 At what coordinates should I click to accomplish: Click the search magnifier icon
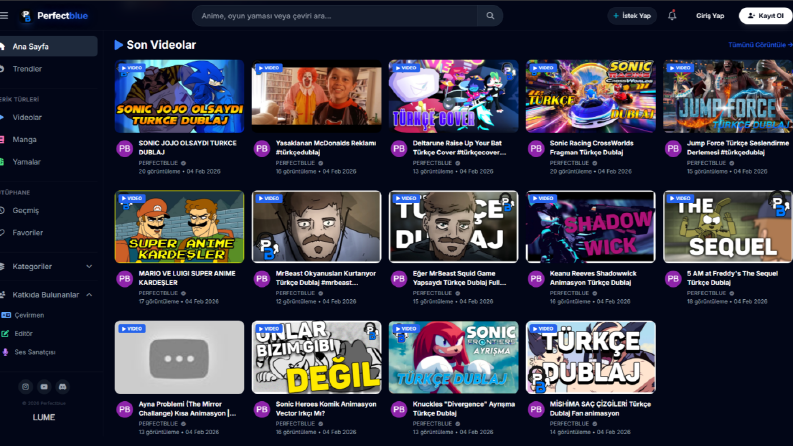tap(490, 16)
